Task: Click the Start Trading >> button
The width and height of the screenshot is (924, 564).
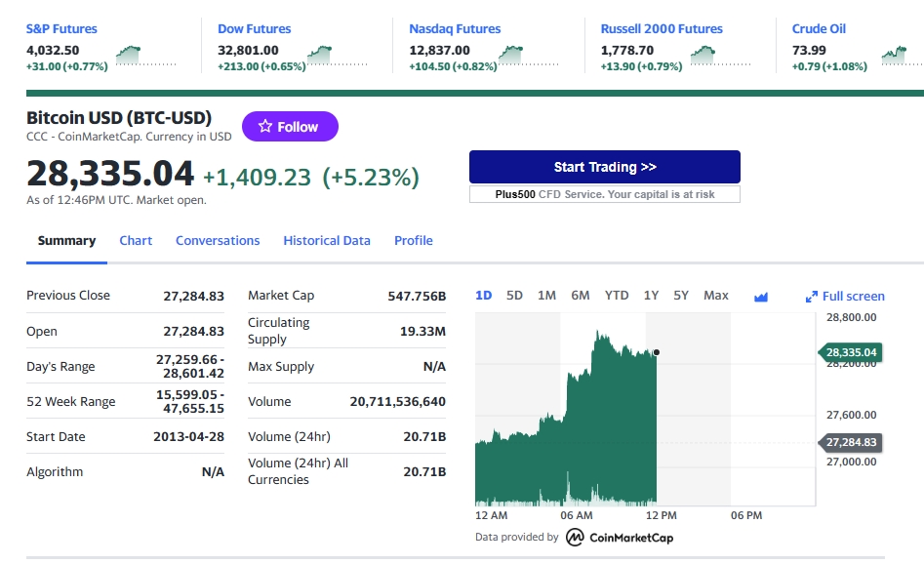Action: pos(605,167)
